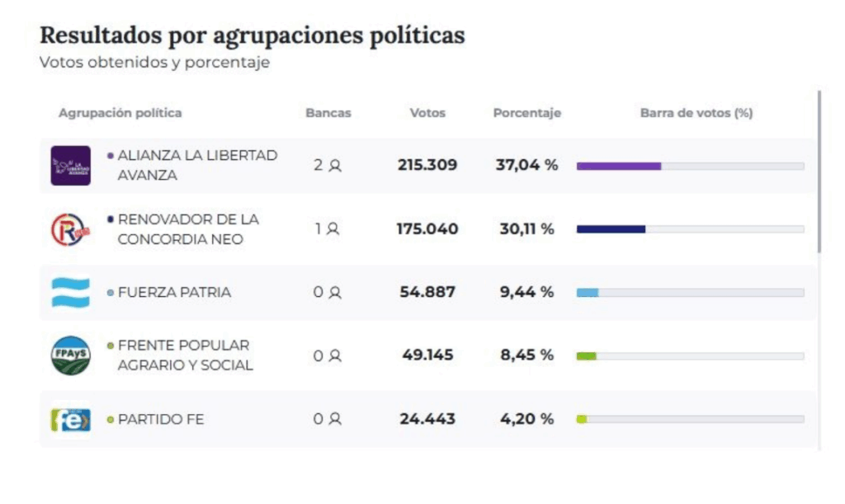The image size is (845, 504).
Task: Click the vertical scrollbar of the results table
Action: [819, 172]
